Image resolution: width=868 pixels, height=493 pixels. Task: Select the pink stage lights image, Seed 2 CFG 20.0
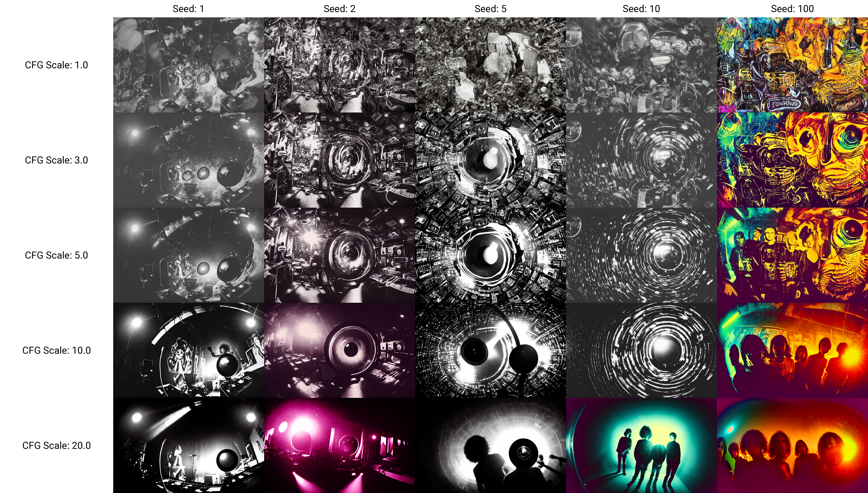[339, 446]
